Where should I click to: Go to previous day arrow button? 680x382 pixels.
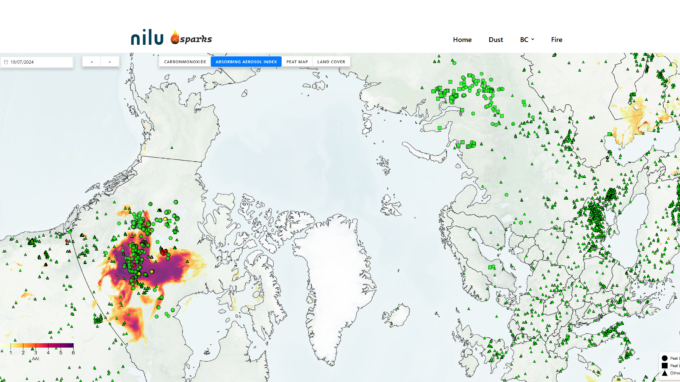tap(92, 62)
